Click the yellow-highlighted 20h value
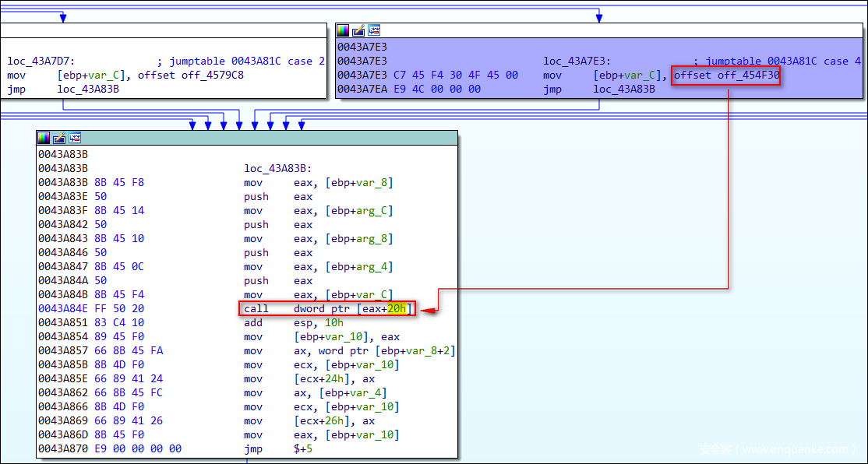Viewport: 868px width, 464px height. click(x=397, y=309)
